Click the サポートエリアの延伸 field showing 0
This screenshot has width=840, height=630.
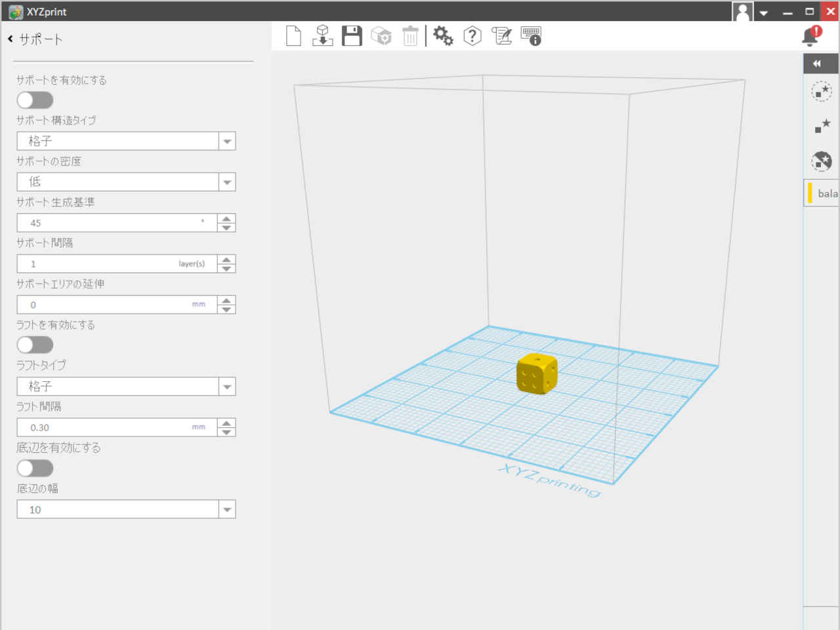(x=117, y=304)
